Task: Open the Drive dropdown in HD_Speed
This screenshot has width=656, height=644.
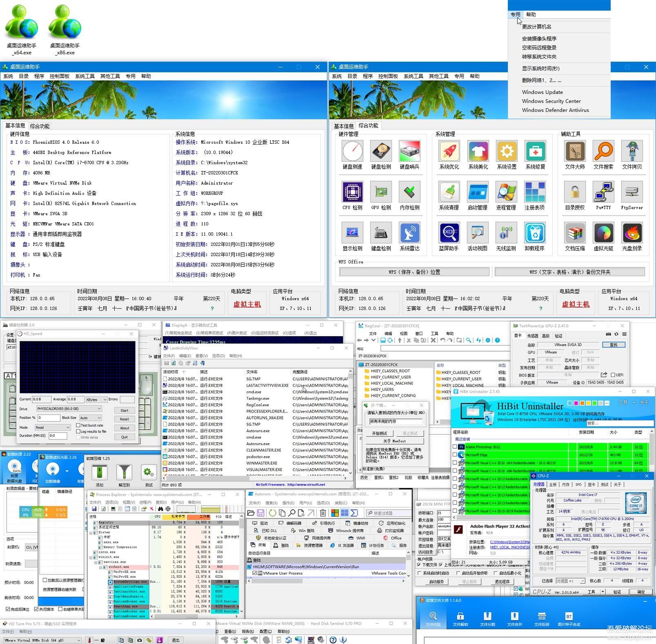Action: click(x=69, y=408)
